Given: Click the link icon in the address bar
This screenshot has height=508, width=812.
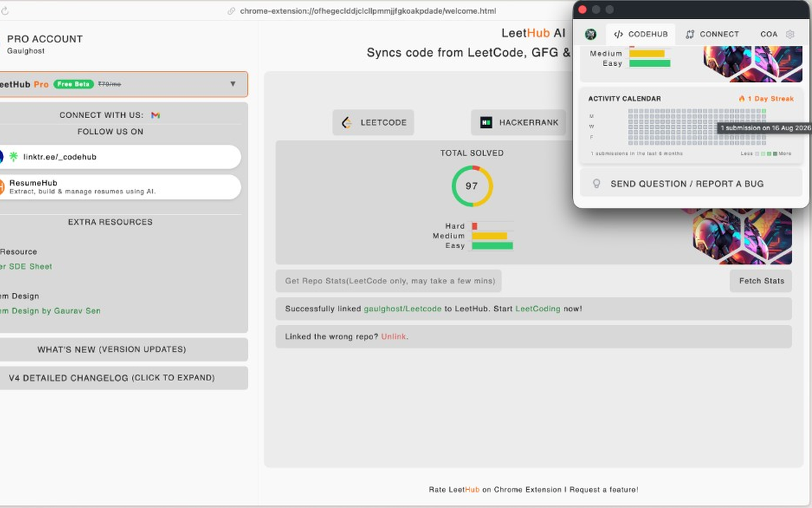Looking at the screenshot, I should pyautogui.click(x=232, y=11).
